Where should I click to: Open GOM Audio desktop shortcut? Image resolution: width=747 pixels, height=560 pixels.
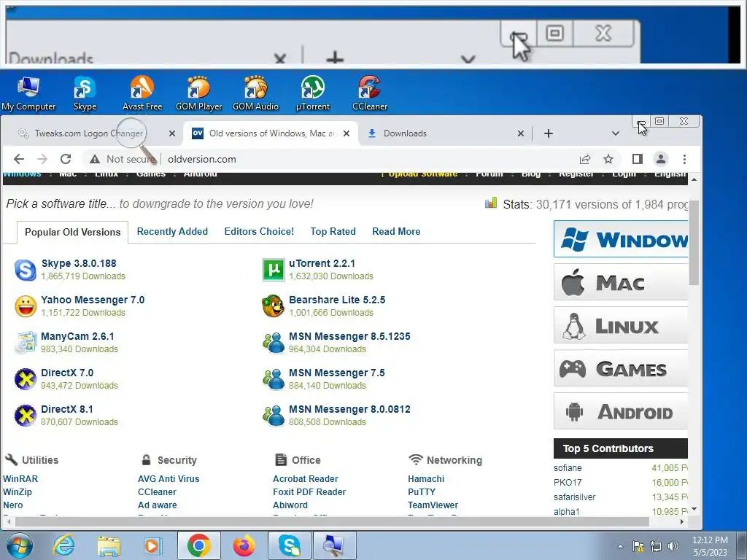pyautogui.click(x=255, y=93)
